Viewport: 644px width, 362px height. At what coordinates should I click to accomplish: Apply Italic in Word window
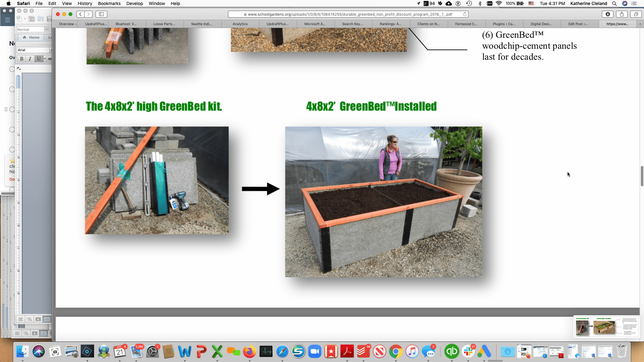click(30, 59)
